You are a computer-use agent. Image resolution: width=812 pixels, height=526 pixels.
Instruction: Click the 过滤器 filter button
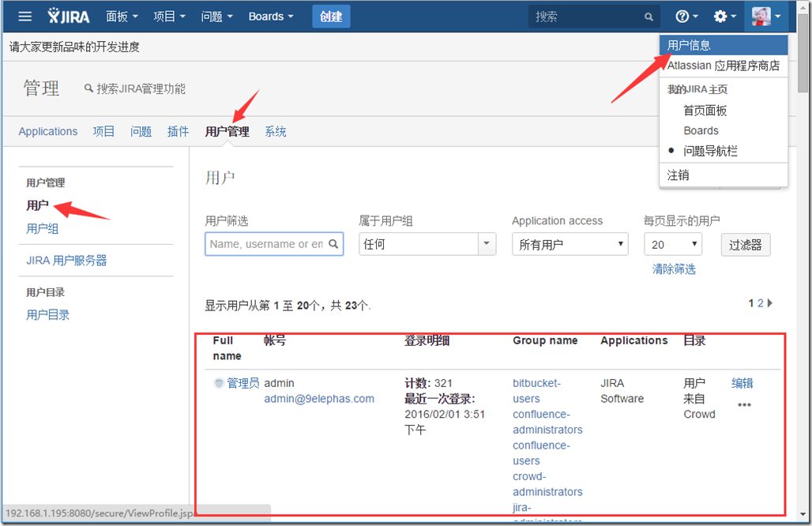[745, 245]
